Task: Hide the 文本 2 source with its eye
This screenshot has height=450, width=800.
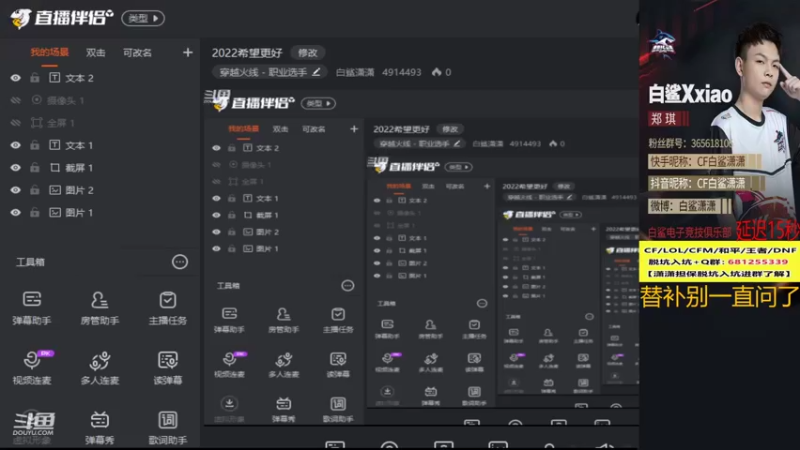Action: click(16, 78)
